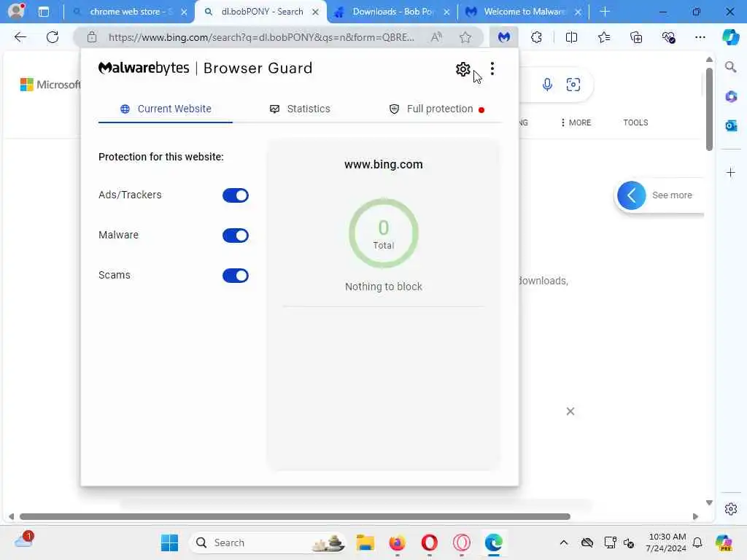
Task: Switch to Welcome to Malwarebytes tab
Action: (524, 12)
